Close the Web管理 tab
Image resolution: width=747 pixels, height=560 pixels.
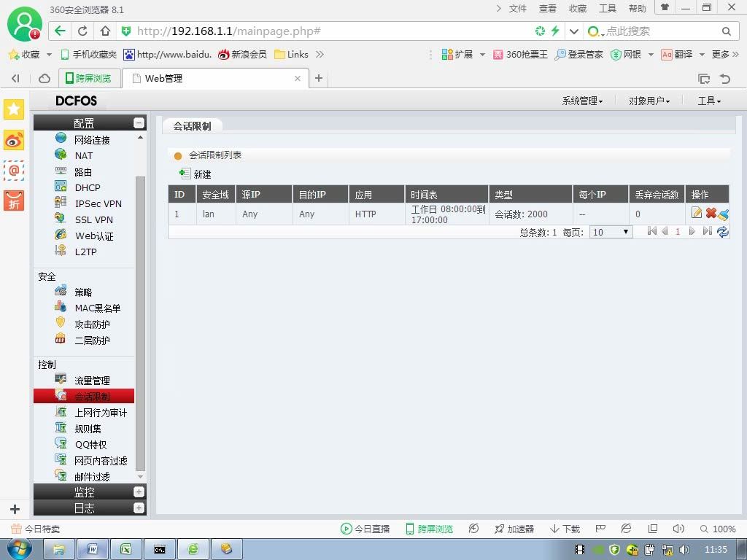point(298,78)
